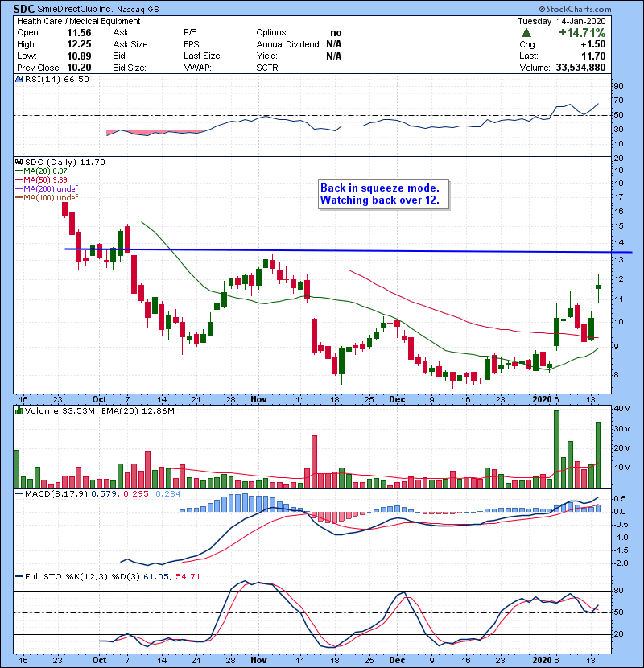Image resolution: width=644 pixels, height=668 pixels.
Task: Click the green up-triangle price change icon
Action: [x=526, y=33]
